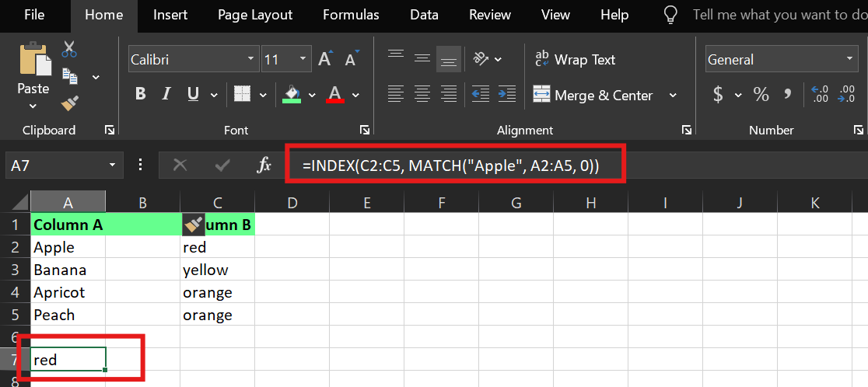
Task: Center text horizontally
Action: click(422, 95)
